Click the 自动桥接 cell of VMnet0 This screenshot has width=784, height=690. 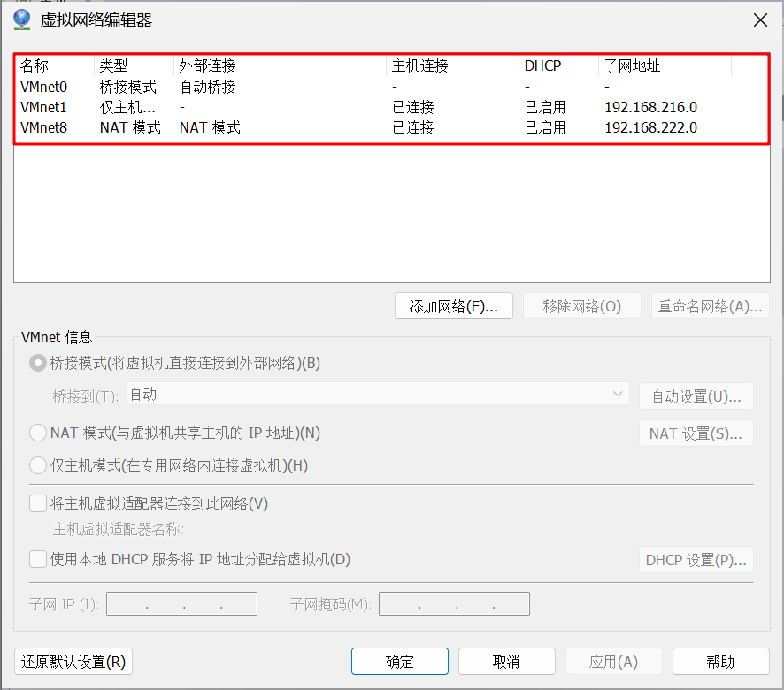click(208, 87)
